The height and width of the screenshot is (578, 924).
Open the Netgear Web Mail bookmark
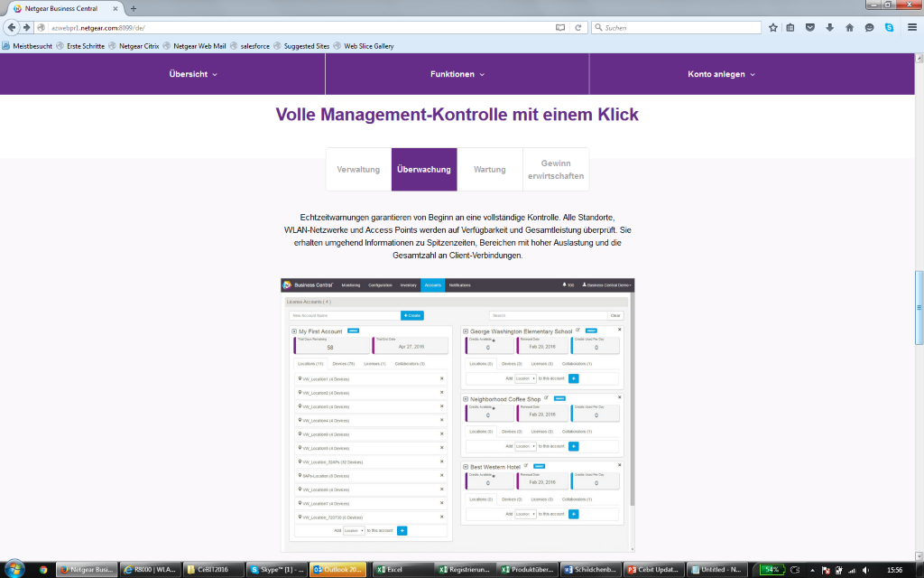click(195, 46)
